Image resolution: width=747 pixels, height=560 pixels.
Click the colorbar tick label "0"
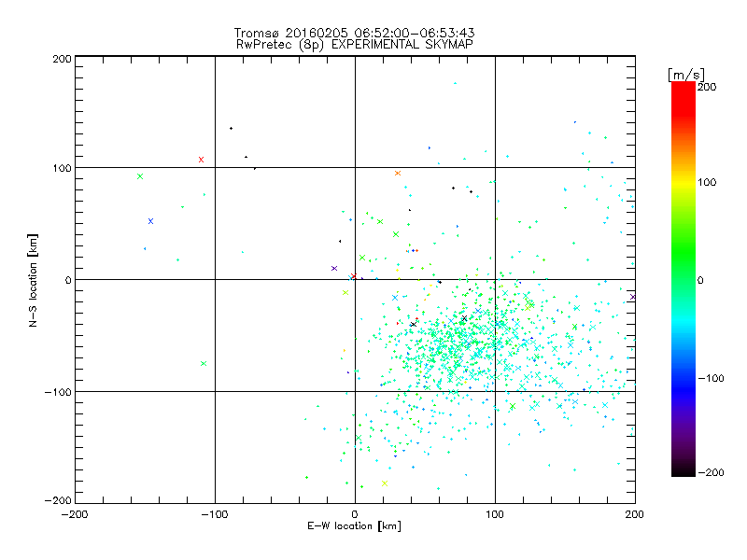pos(700,280)
